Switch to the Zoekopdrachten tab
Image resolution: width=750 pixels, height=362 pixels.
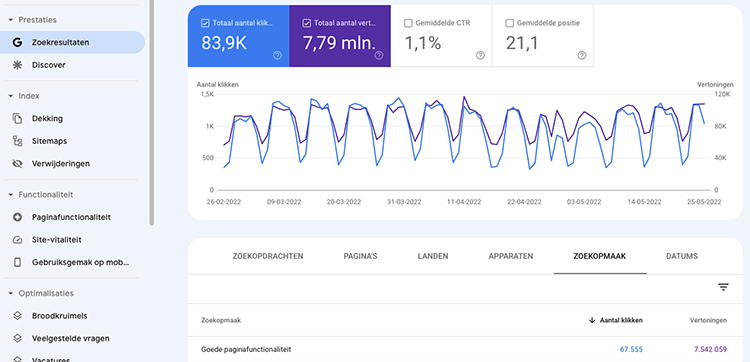coord(268,256)
